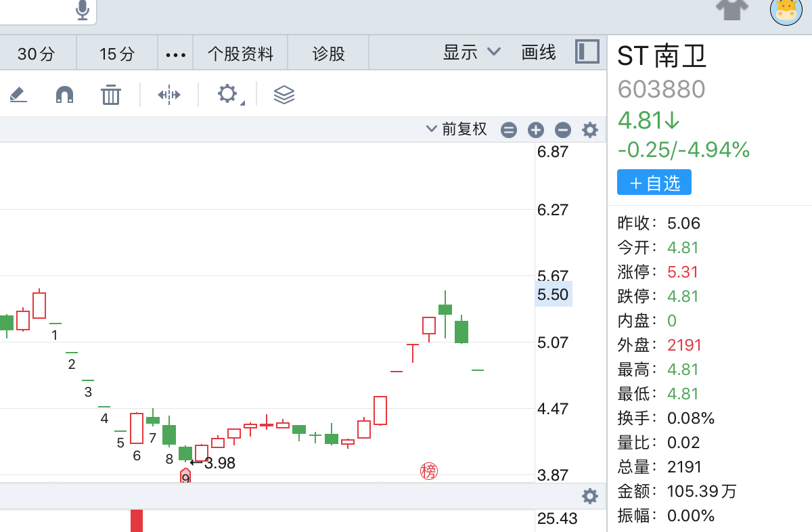
Task: Select the eraser drawing tool
Action: (x=18, y=95)
